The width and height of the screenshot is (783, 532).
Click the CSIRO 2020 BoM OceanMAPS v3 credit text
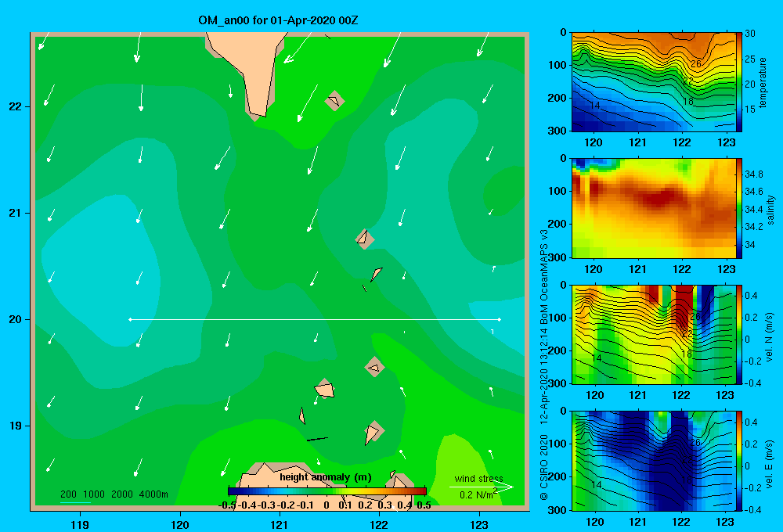tap(544, 365)
